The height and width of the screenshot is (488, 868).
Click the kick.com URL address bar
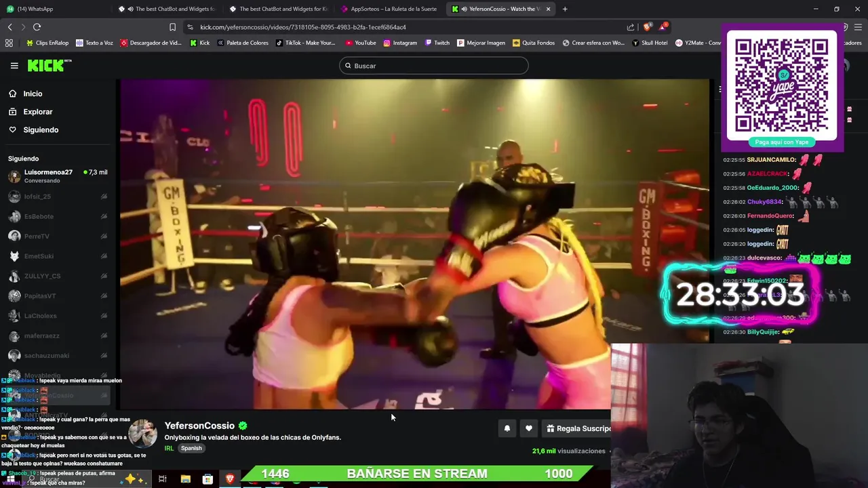tap(407, 27)
